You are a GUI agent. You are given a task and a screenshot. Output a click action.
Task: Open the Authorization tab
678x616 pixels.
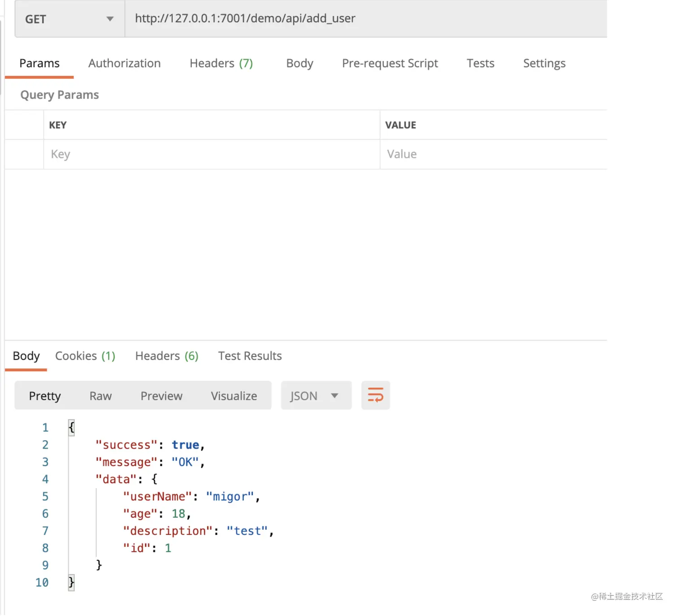coord(124,63)
